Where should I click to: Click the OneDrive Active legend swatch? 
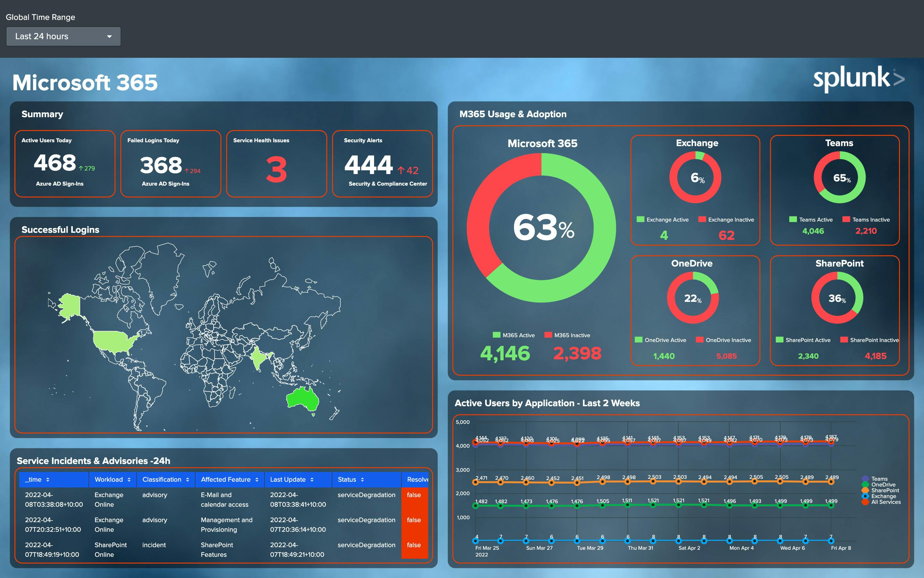tap(638, 340)
